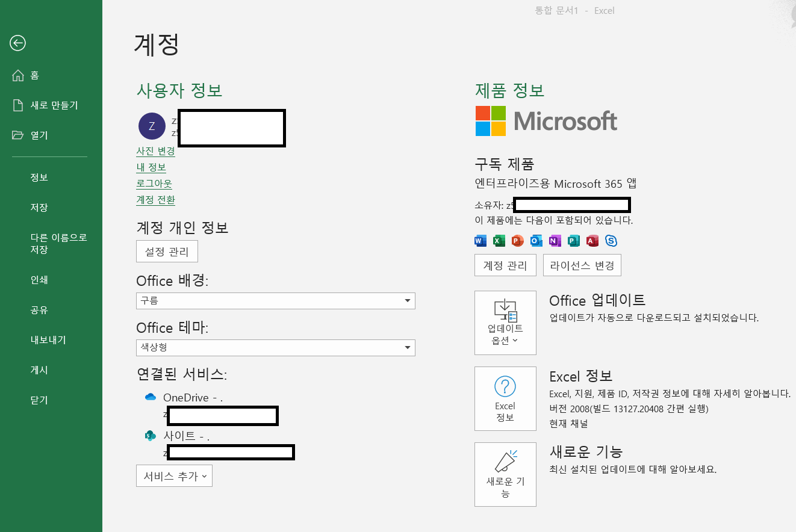Click the OneDrive - . service text
This screenshot has width=796, height=532.
point(193,398)
